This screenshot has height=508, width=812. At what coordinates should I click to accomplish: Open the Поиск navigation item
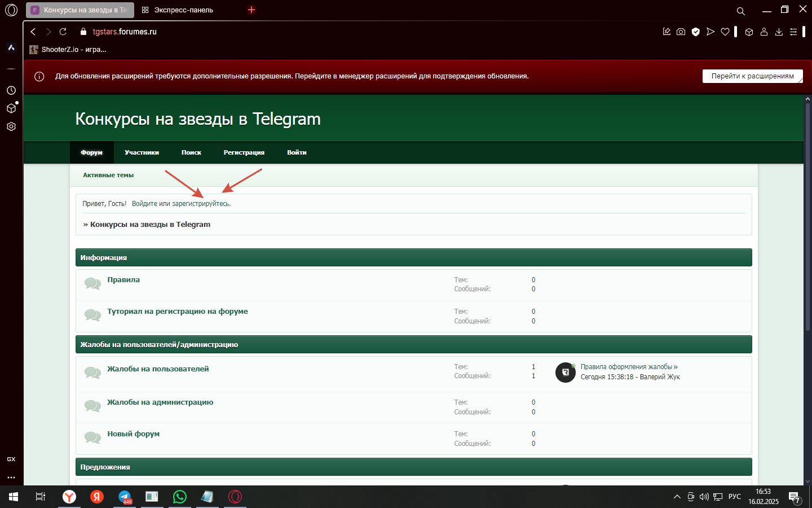click(x=191, y=152)
